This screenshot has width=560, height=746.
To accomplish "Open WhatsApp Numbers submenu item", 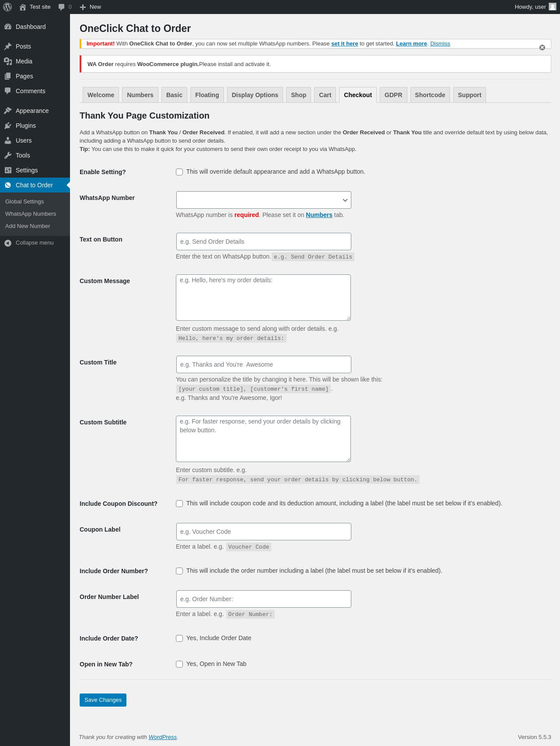I will click(x=31, y=214).
